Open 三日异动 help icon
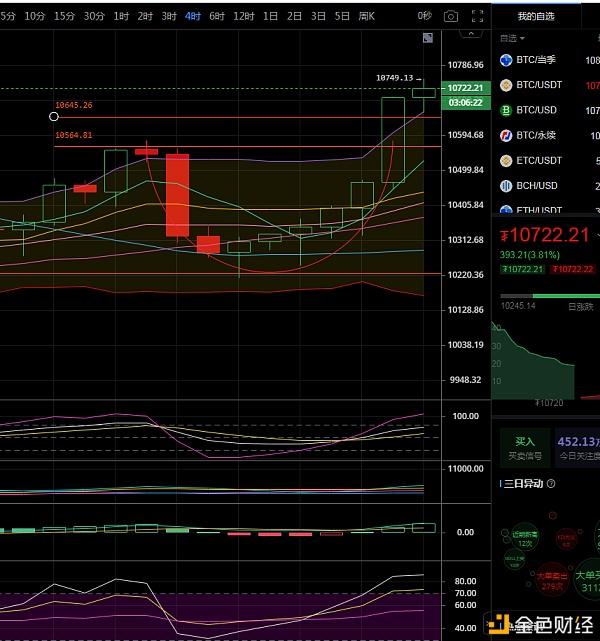This screenshot has height=641, width=600. (x=551, y=484)
